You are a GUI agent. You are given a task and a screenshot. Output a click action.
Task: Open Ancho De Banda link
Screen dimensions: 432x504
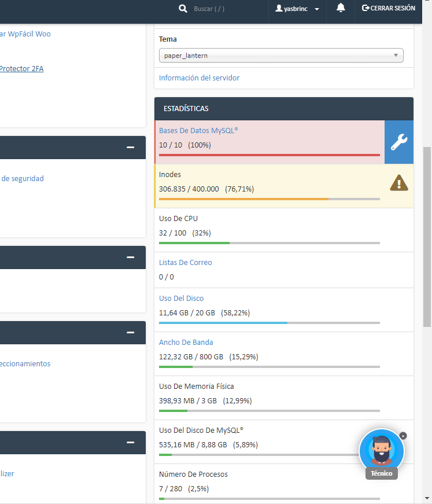186,343
